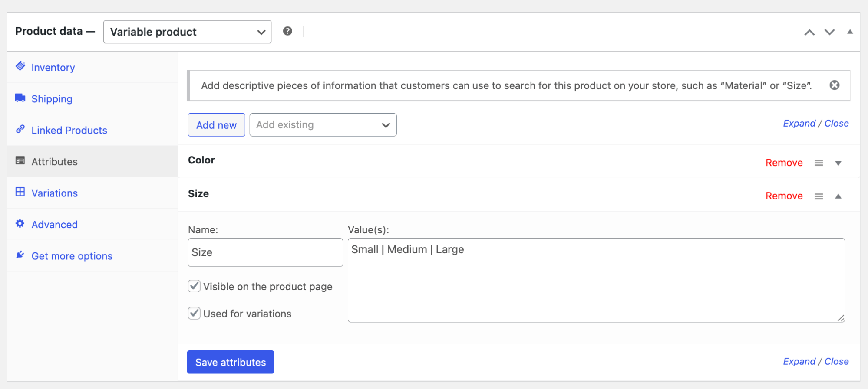Click the Color attribute heading
The height and width of the screenshot is (389, 868).
pos(201,160)
